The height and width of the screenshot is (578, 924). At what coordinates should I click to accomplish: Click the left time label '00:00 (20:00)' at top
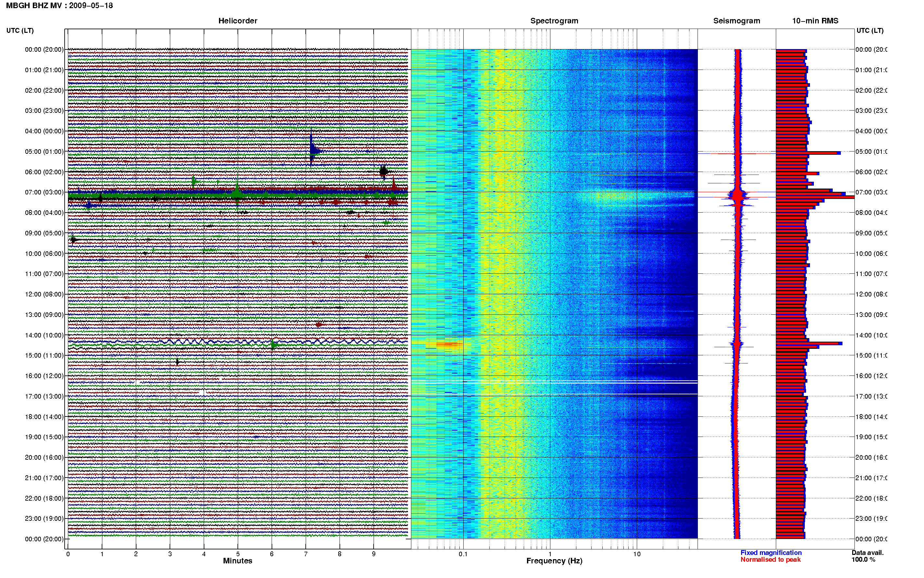pyautogui.click(x=44, y=50)
